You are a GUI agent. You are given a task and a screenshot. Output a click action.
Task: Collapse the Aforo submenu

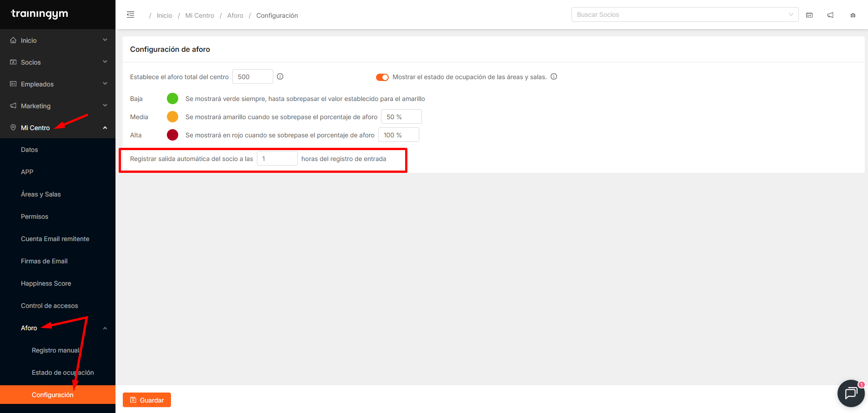[x=105, y=328]
